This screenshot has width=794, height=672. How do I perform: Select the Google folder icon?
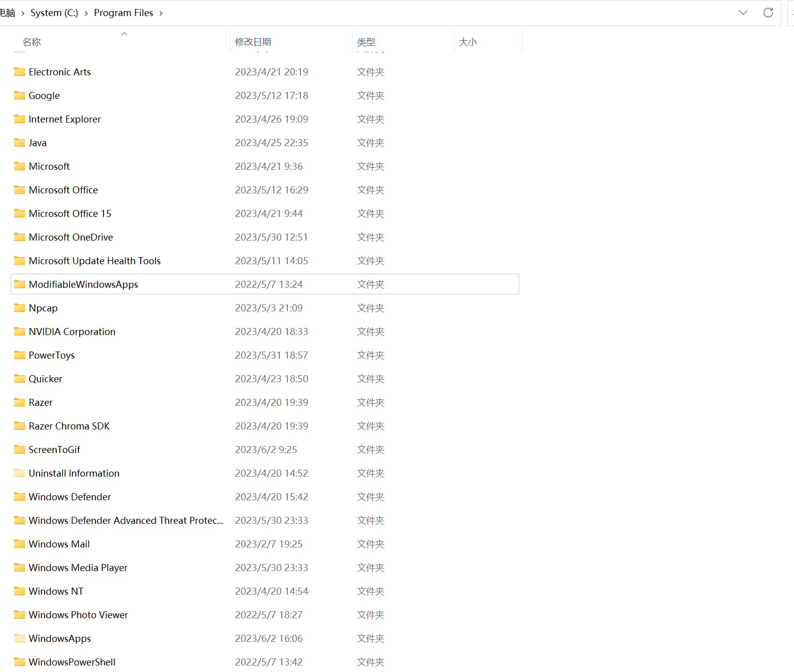pyautogui.click(x=20, y=95)
